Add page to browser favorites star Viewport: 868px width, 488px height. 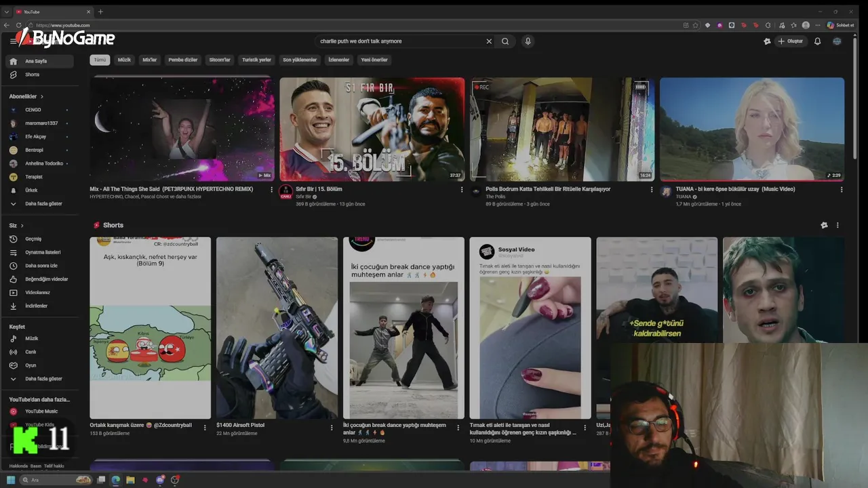click(695, 25)
